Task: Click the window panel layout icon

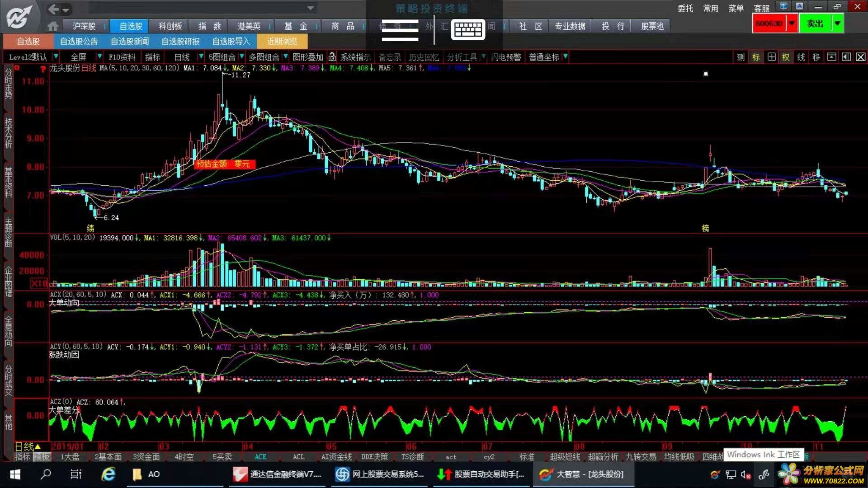Action: (x=831, y=57)
